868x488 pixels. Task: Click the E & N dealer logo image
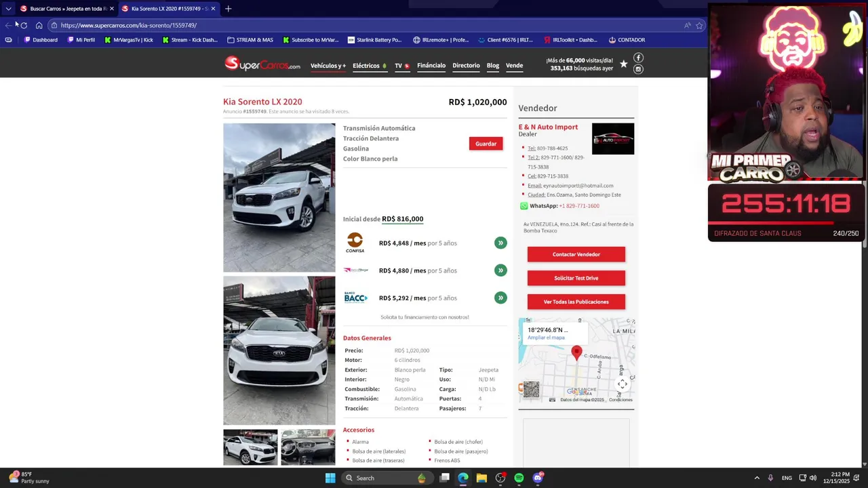(x=613, y=139)
